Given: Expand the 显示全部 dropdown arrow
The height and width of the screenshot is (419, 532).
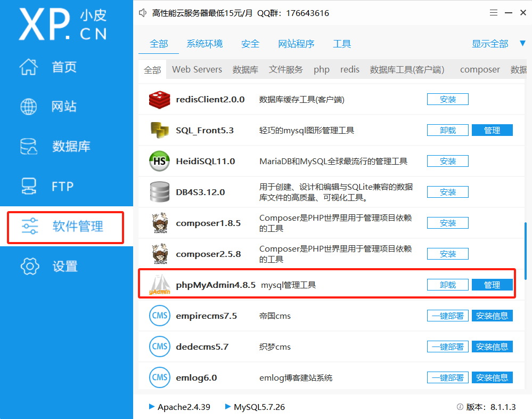Looking at the screenshot, I should [522, 44].
